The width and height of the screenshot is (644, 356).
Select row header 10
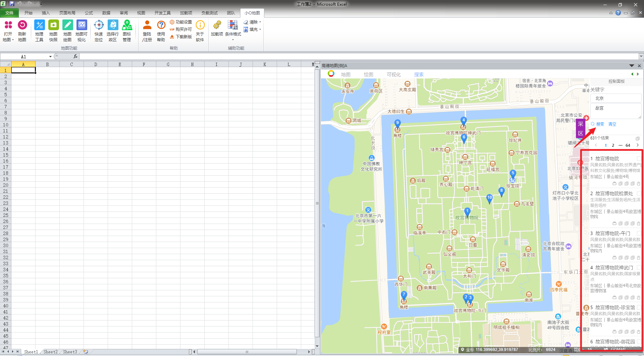pos(5,125)
